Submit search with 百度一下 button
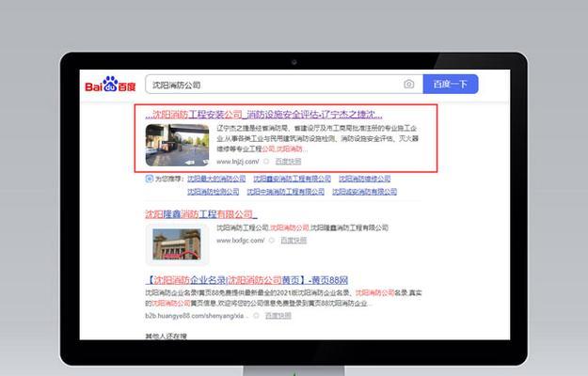This screenshot has height=376, width=588. (451, 84)
